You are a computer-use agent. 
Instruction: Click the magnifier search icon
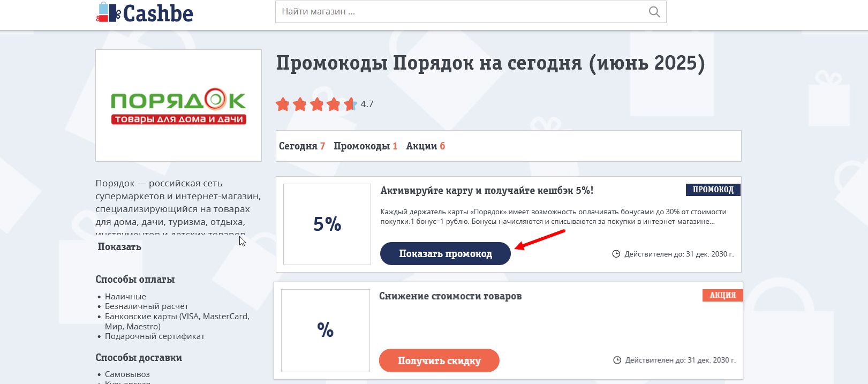pyautogui.click(x=654, y=12)
